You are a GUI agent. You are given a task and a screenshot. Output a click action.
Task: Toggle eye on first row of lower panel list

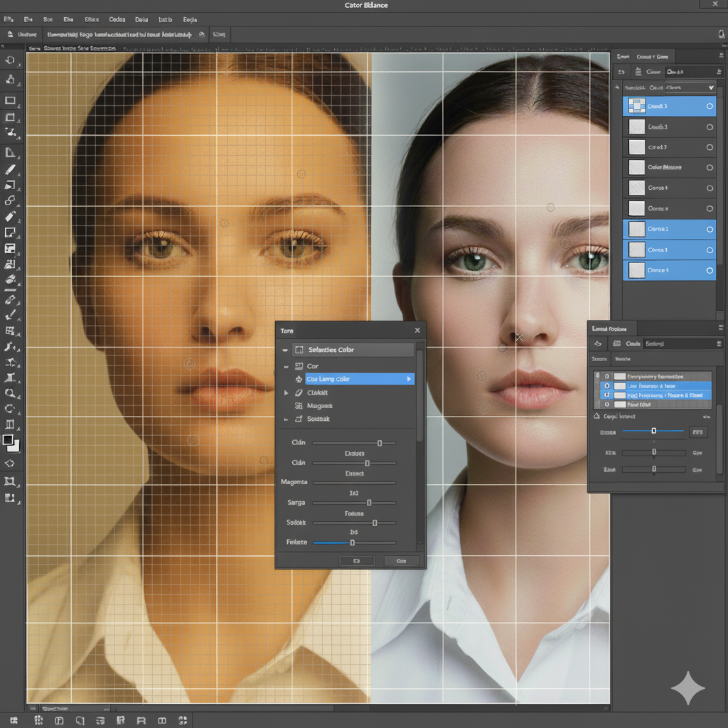606,376
